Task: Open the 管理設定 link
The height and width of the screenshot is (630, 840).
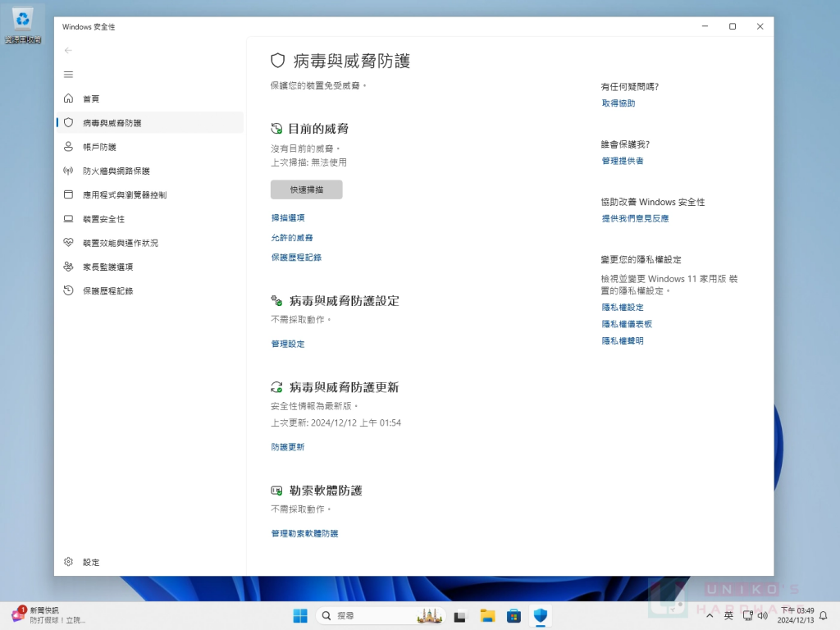Action: tap(288, 344)
